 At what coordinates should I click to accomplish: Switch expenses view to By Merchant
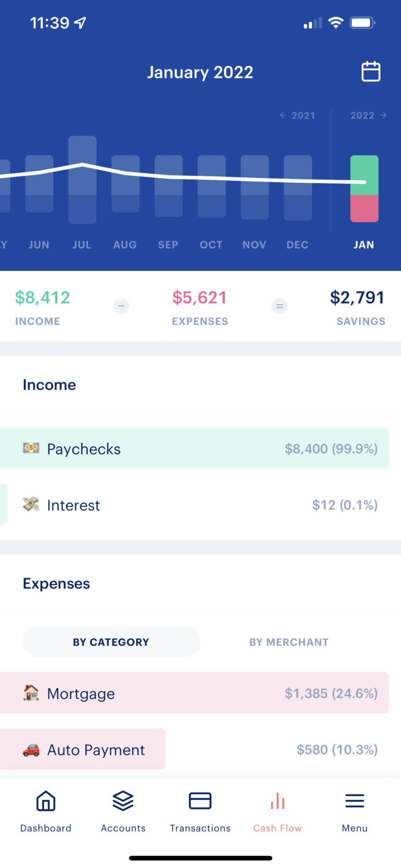(289, 642)
